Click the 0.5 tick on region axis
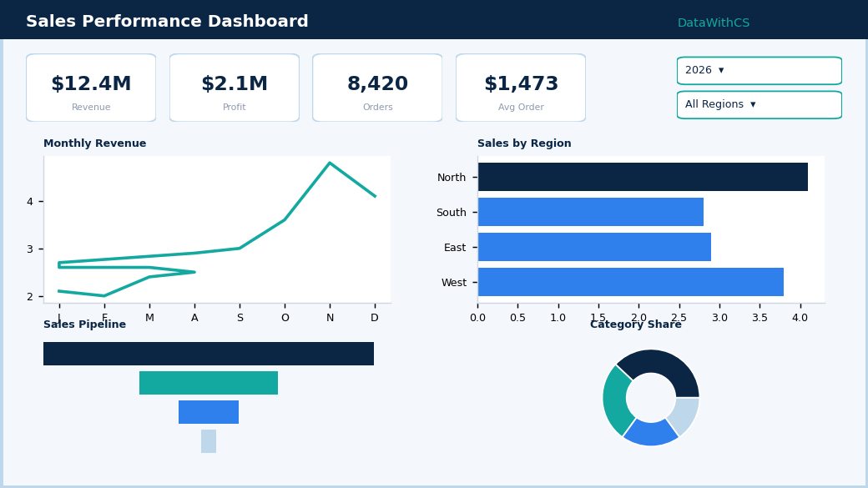868x488 pixels. pyautogui.click(x=517, y=318)
